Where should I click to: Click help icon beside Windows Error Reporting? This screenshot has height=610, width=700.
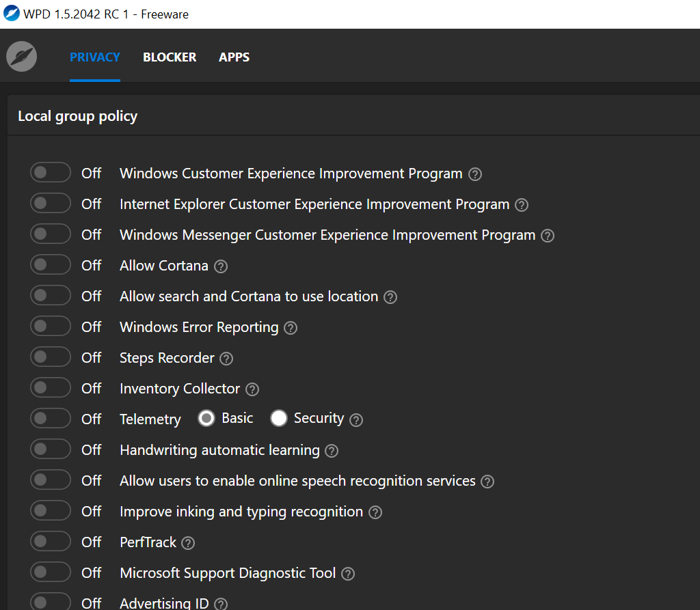[x=291, y=328]
